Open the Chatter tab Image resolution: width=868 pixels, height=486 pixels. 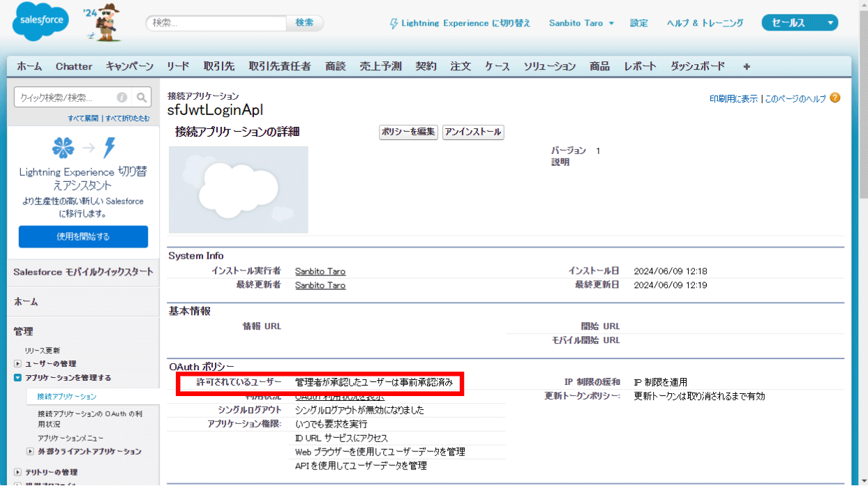point(74,66)
